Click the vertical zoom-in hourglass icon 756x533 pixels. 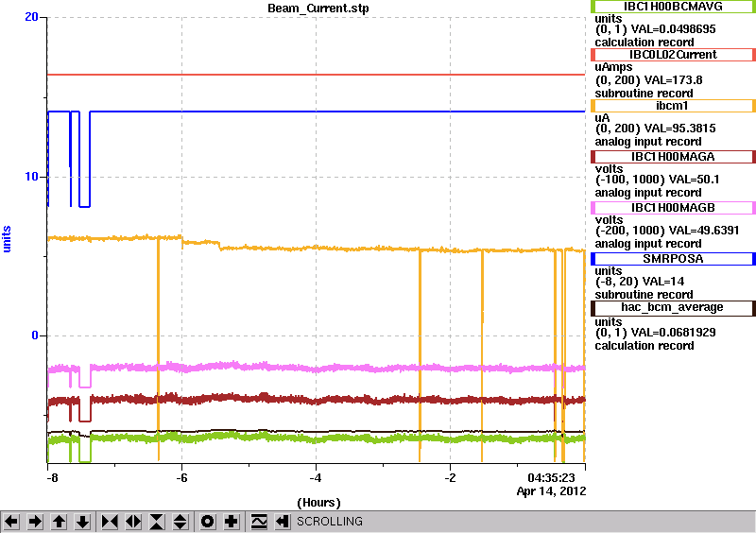(157, 522)
